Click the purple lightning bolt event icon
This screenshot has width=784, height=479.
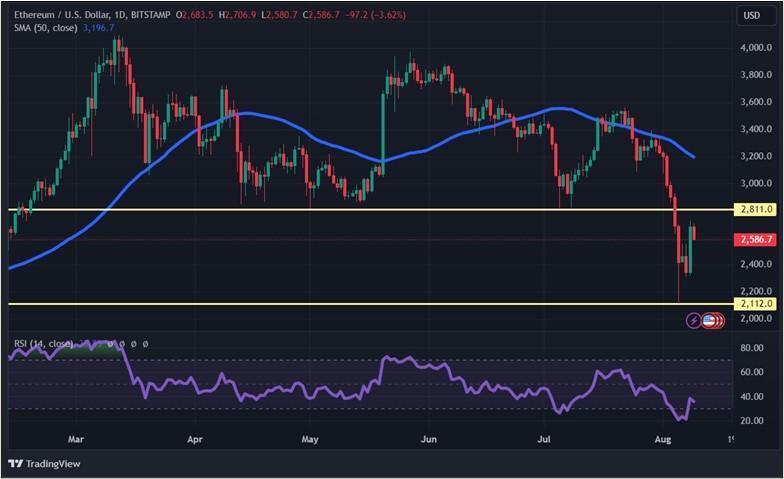tap(693, 320)
